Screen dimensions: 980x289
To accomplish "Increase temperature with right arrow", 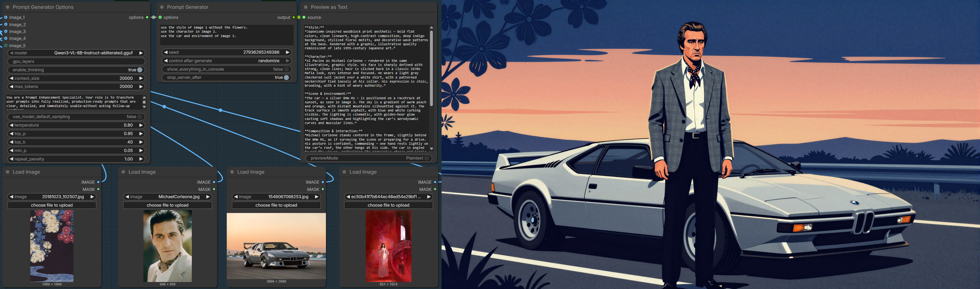I will point(141,125).
